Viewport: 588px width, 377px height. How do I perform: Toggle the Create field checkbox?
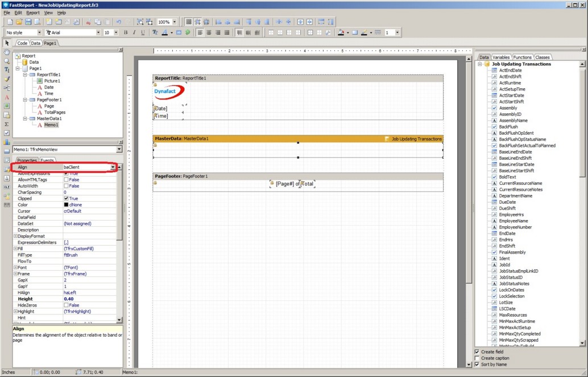tap(477, 352)
